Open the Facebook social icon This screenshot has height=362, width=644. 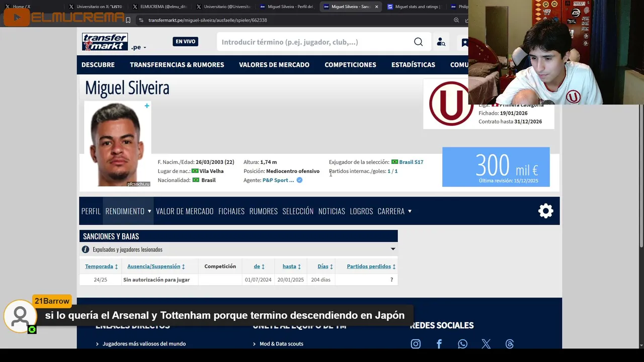439,344
